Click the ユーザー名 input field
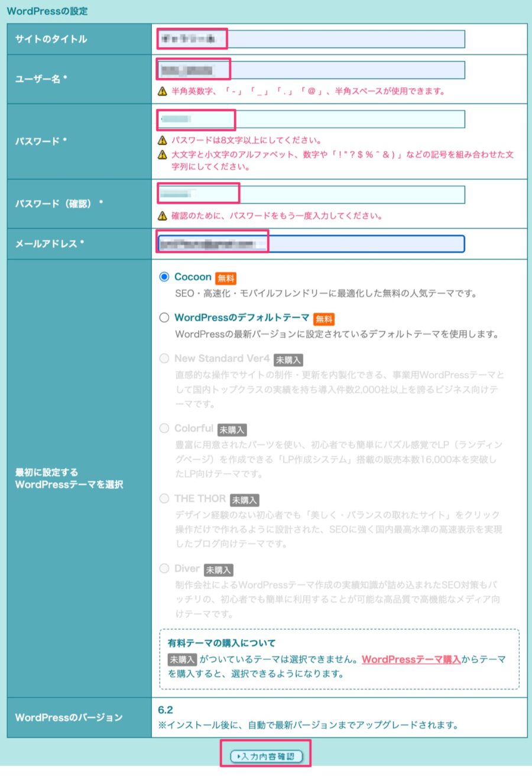 pos(307,68)
